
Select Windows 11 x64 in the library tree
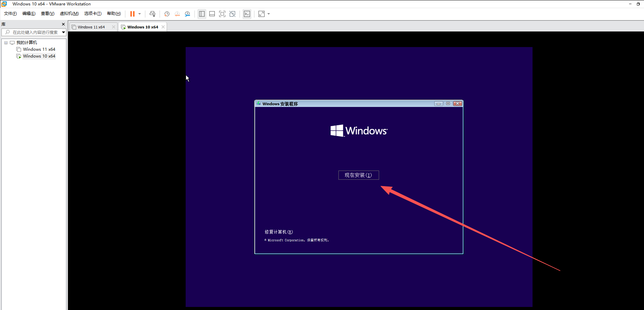point(39,49)
